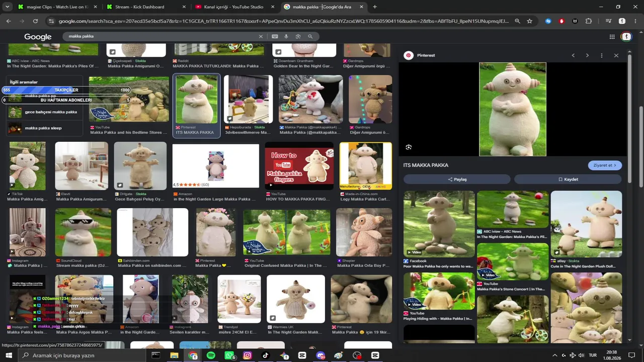Open the on-screen keyboard input tool

(x=275, y=37)
